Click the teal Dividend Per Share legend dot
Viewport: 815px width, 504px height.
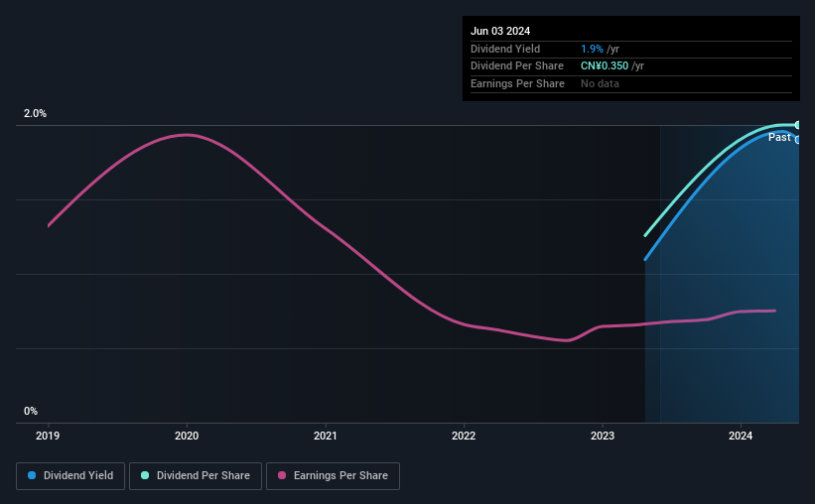[x=145, y=475]
